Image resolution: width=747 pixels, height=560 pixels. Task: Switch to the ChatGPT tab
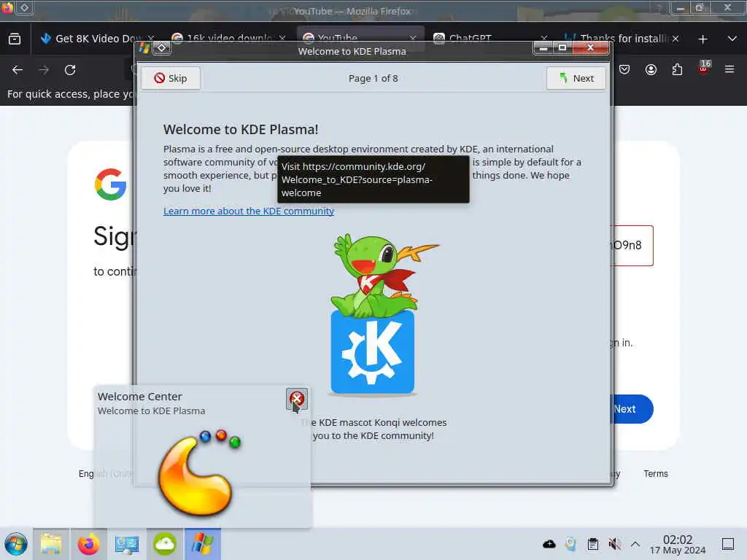click(x=491, y=39)
